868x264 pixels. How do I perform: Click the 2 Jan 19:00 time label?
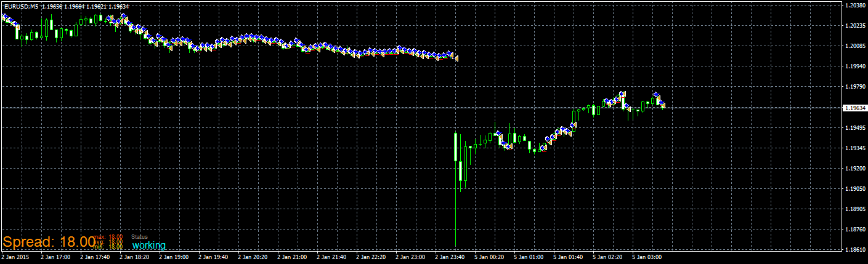174,257
